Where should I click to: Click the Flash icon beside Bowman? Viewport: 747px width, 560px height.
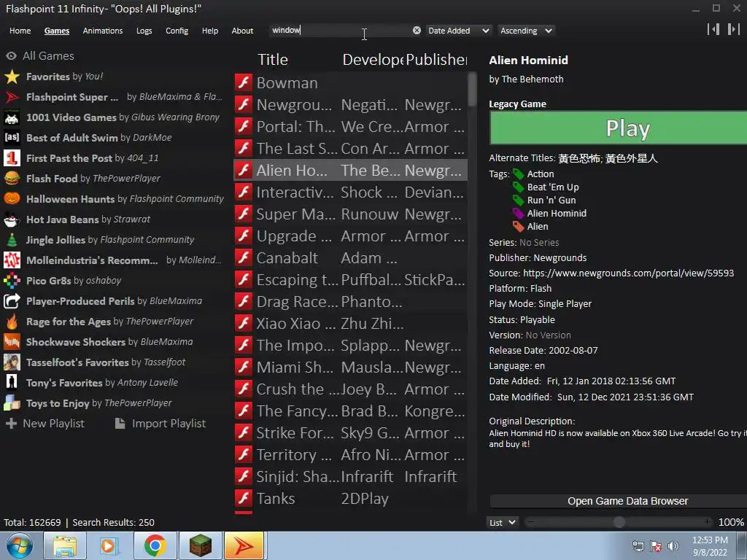[244, 82]
